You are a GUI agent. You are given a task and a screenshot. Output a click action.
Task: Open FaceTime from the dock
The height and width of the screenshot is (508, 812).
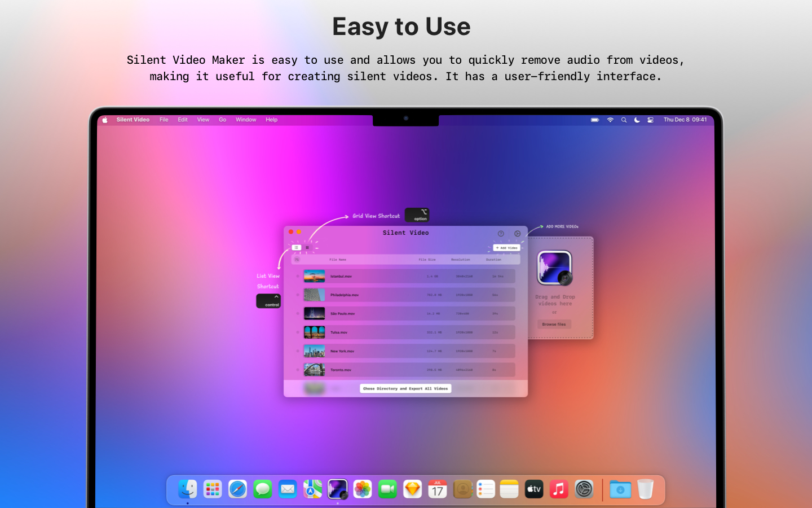(387, 489)
